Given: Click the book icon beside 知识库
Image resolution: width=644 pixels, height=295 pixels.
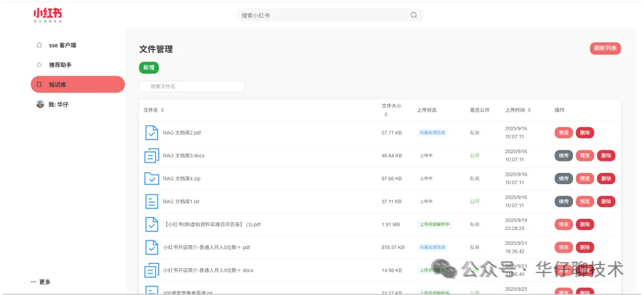Looking at the screenshot, I should click(39, 85).
